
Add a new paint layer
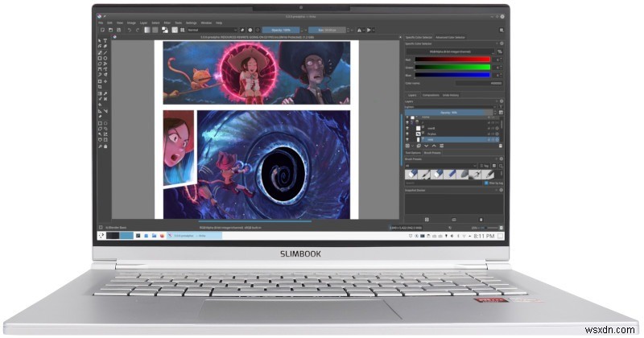(x=407, y=146)
